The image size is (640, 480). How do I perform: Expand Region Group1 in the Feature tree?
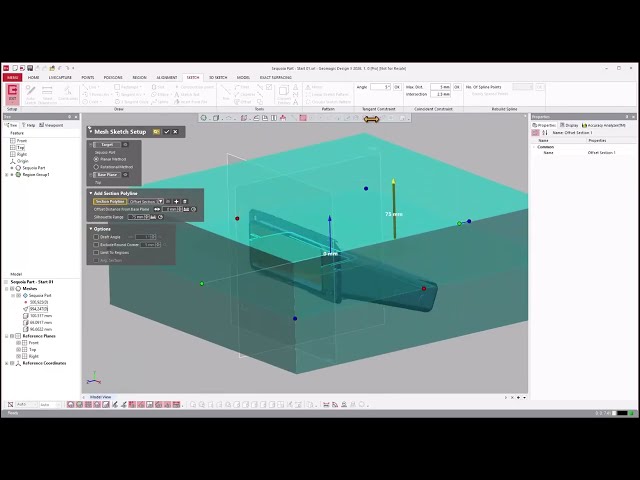click(x=7, y=175)
